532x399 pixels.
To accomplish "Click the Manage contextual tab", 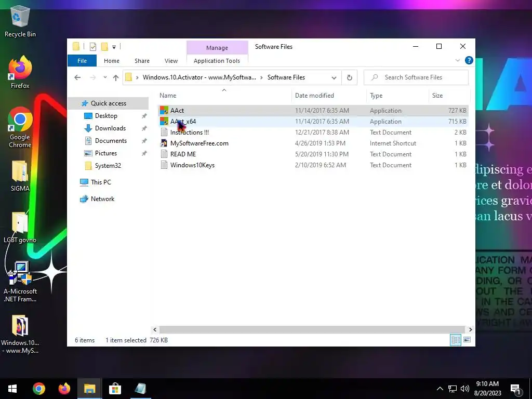I will pos(217,47).
